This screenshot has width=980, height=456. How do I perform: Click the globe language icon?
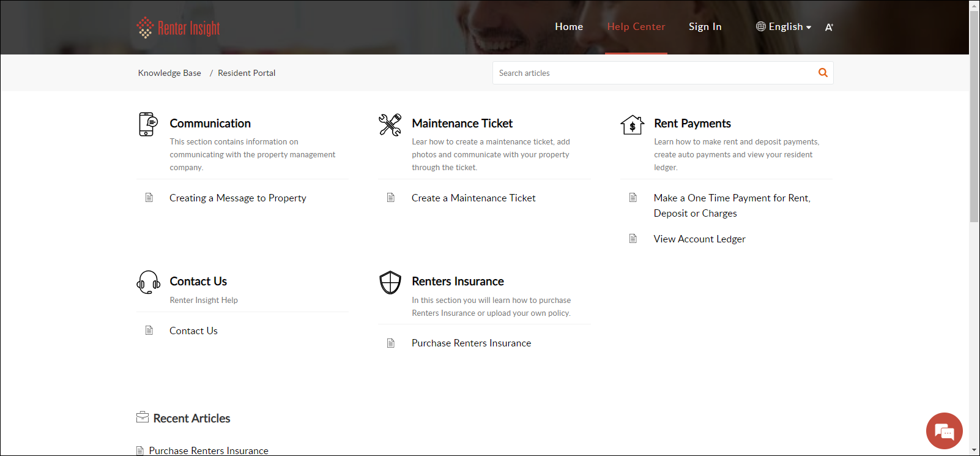(x=761, y=26)
